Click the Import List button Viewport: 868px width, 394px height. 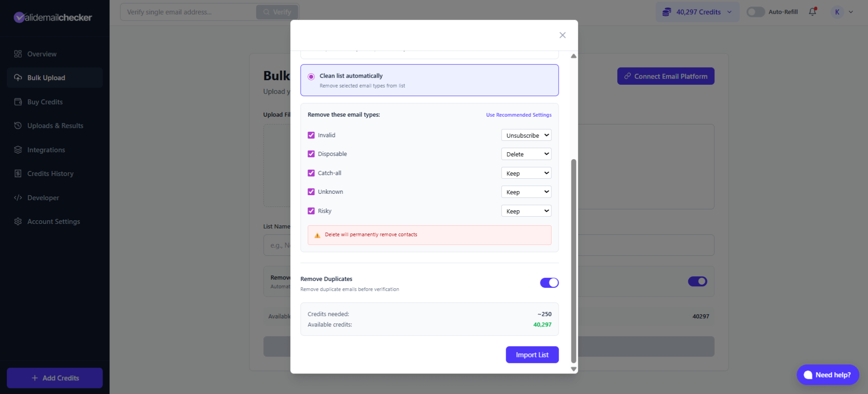pos(532,354)
